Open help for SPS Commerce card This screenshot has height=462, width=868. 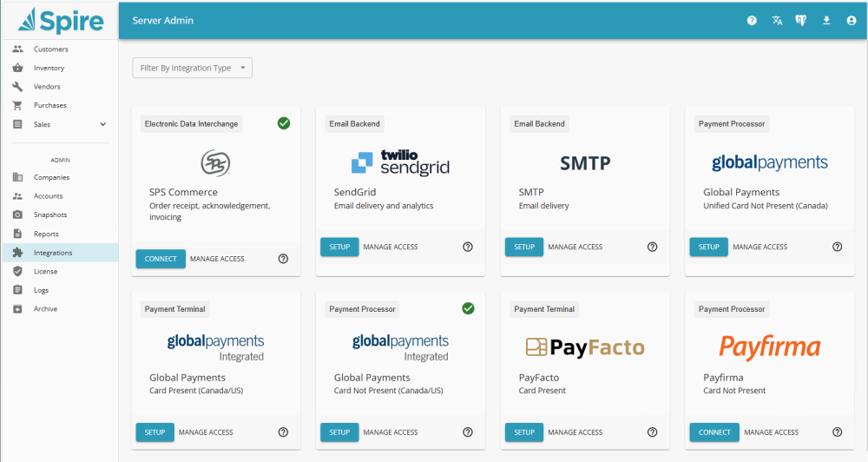[284, 259]
